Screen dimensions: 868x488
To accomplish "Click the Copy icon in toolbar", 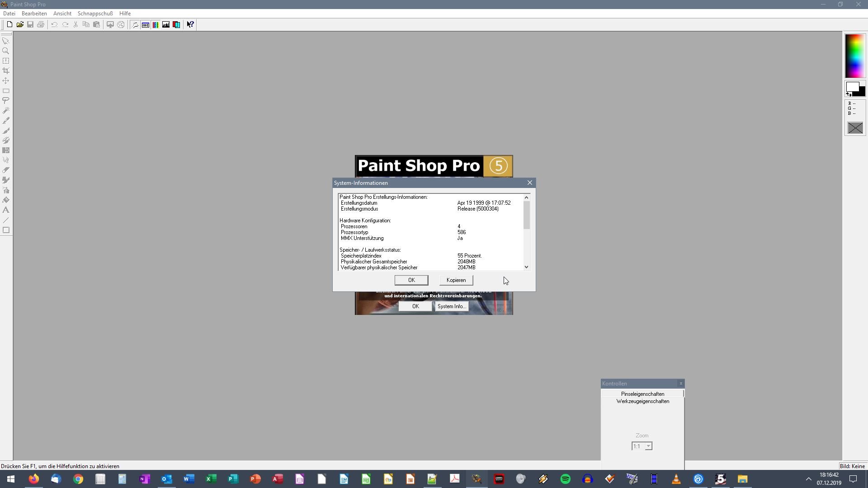I will point(86,25).
